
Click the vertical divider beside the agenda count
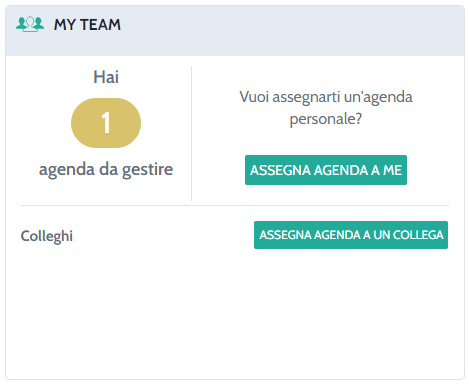point(191,133)
